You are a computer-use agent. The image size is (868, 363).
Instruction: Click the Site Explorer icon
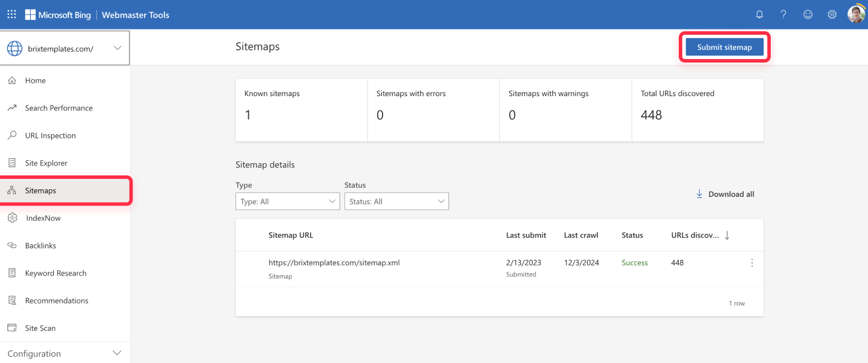click(12, 163)
